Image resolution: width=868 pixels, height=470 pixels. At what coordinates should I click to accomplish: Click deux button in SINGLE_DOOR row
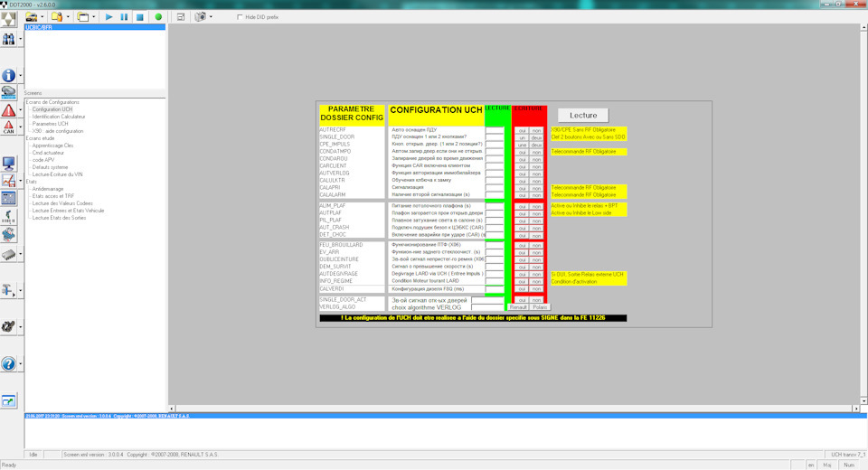point(536,138)
